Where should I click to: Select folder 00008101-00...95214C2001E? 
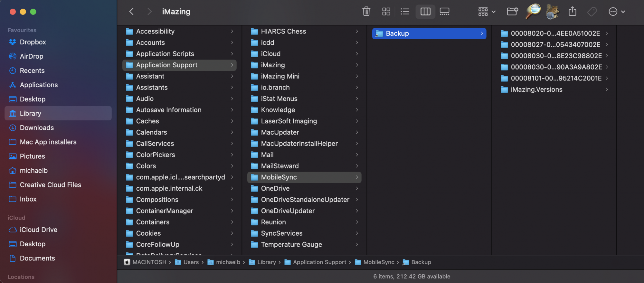click(554, 78)
